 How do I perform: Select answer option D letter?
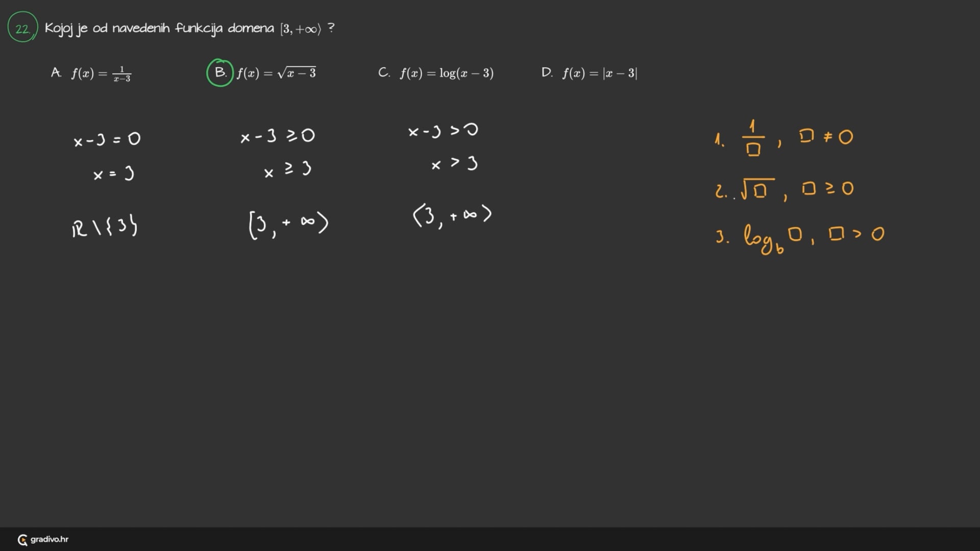coord(547,73)
